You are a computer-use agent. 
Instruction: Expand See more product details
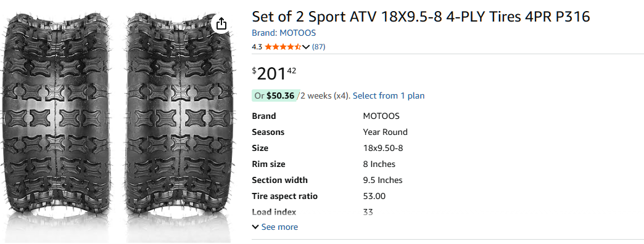click(x=275, y=227)
